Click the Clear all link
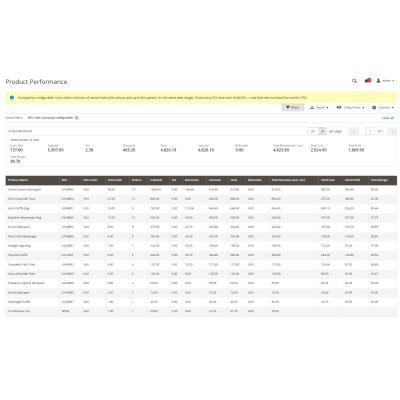The width and height of the screenshot is (400, 400). 388,118
